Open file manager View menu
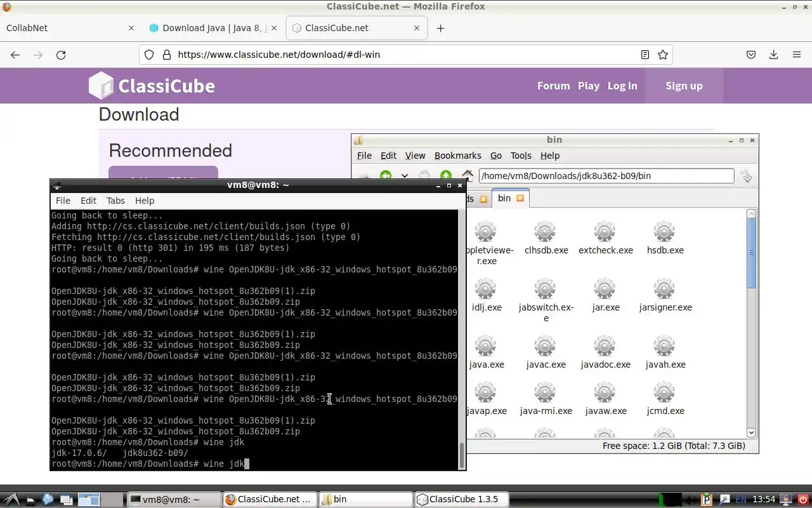The height and width of the screenshot is (508, 812). point(416,156)
